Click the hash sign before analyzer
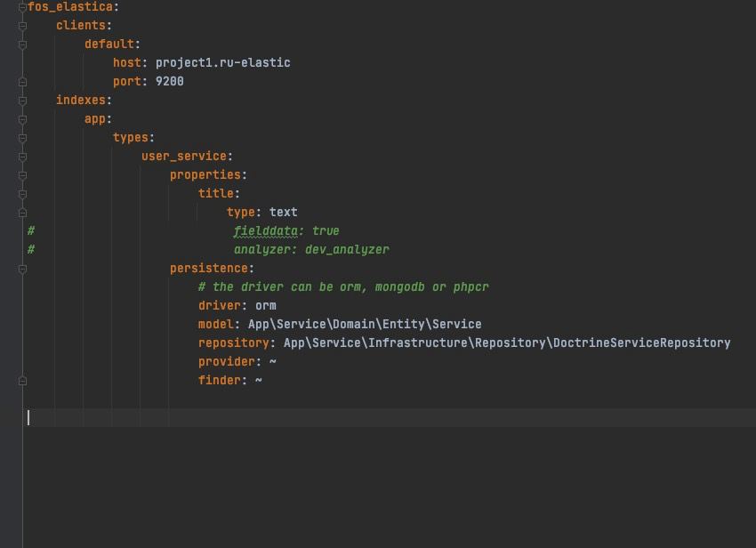Image resolution: width=756 pixels, height=548 pixels. [x=31, y=249]
